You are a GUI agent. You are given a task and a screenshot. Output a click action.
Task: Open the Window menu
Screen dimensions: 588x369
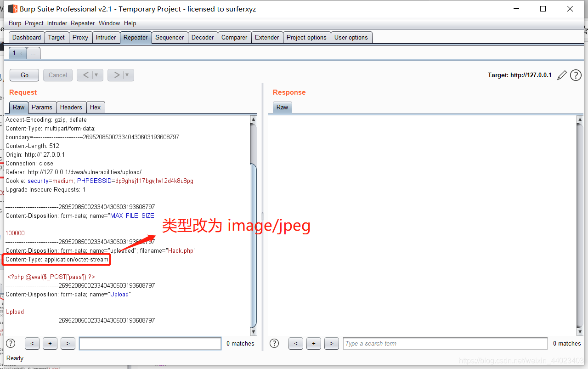(109, 23)
